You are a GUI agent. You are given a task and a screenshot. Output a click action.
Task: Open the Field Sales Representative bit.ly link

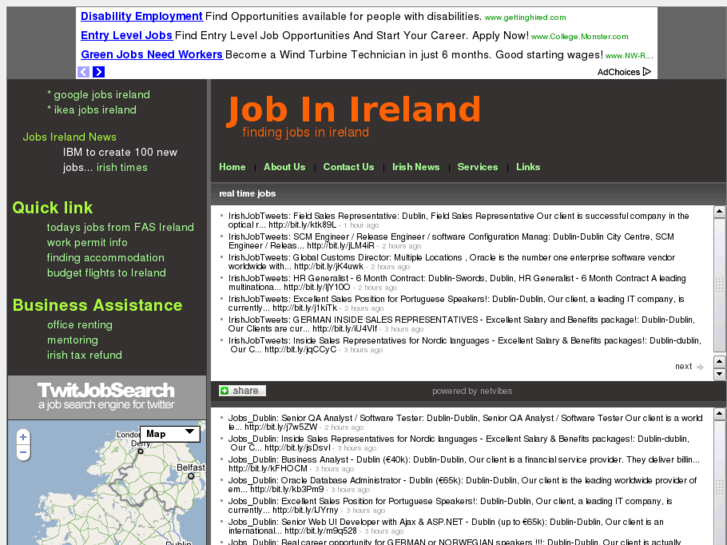click(303, 225)
